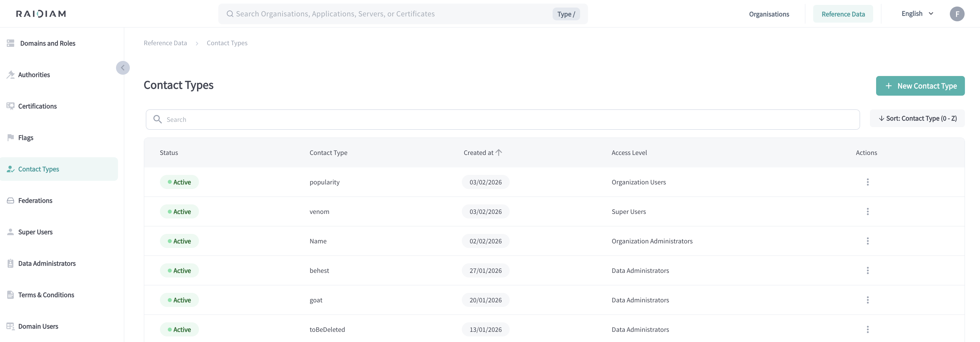Click the Terms & Conditions document icon

tap(10, 295)
